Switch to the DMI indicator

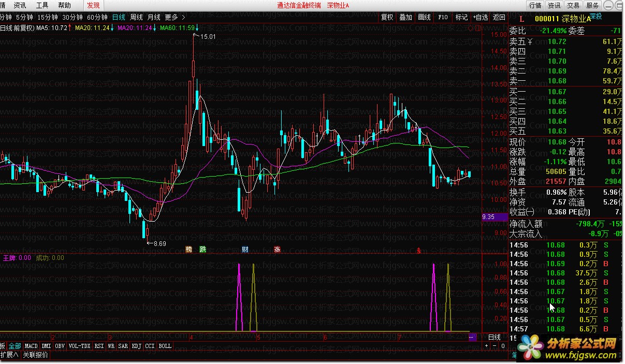pos(47,346)
